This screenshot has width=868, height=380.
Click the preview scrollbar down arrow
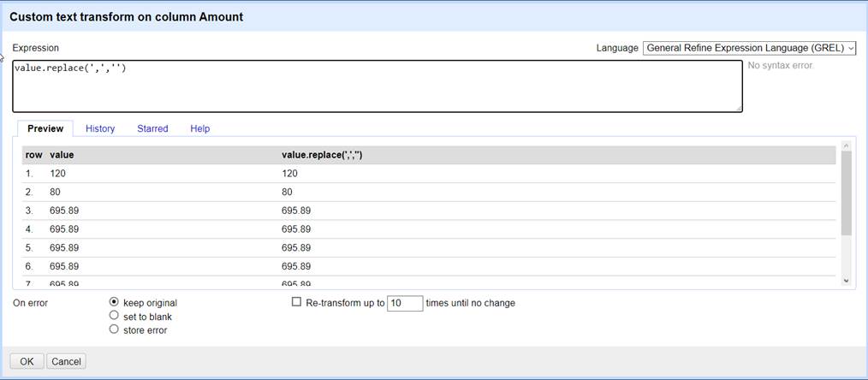(x=847, y=281)
